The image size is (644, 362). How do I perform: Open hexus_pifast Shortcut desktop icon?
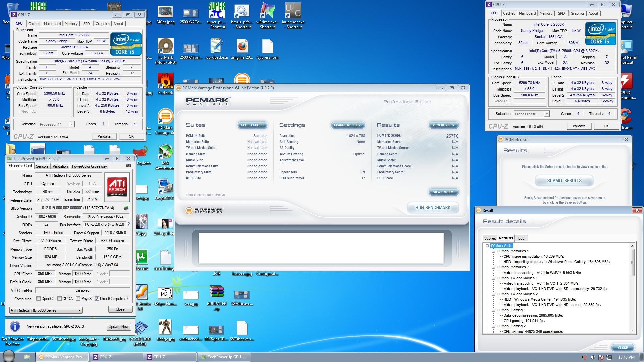(242, 16)
